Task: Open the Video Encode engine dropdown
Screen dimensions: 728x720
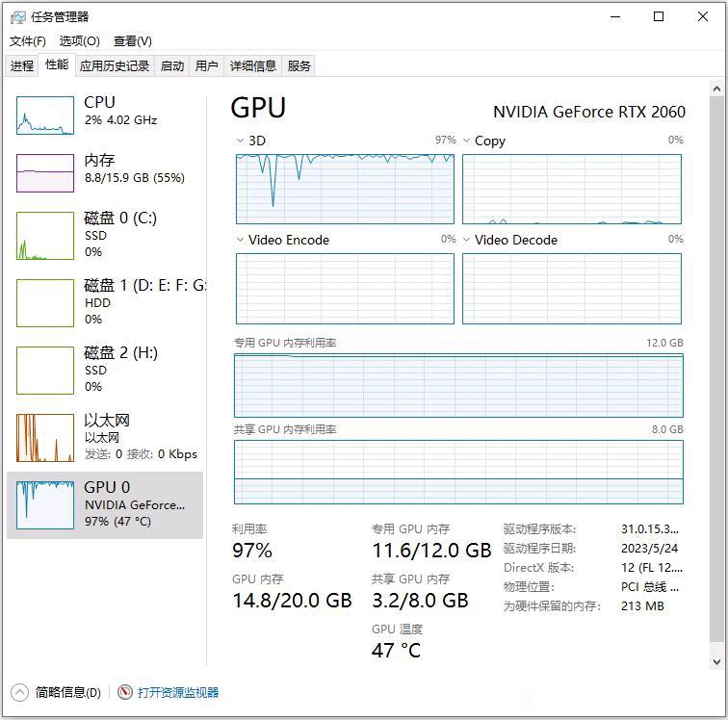Action: [240, 240]
